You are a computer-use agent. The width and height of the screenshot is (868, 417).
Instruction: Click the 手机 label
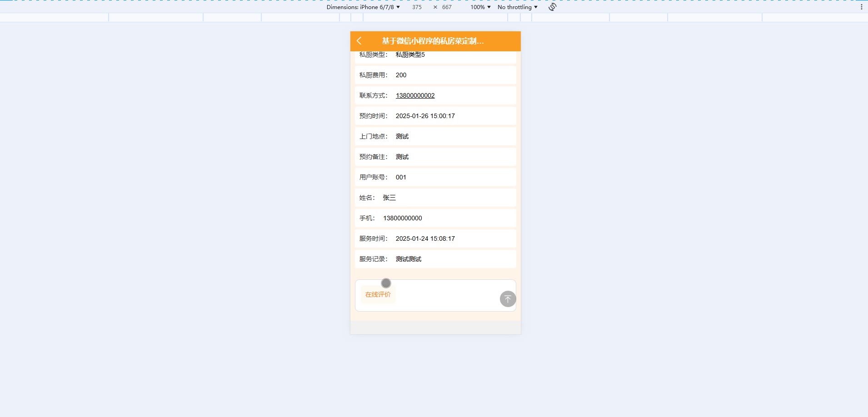pos(367,218)
